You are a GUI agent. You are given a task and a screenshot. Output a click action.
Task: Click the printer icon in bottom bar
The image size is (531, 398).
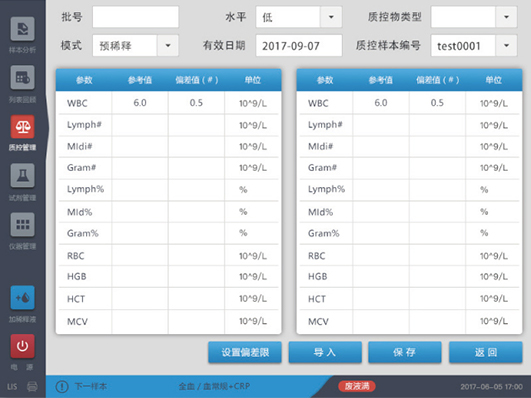click(x=32, y=386)
